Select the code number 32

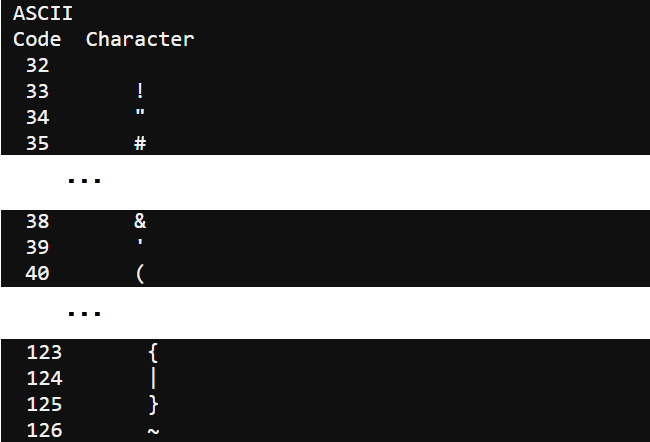coord(37,66)
